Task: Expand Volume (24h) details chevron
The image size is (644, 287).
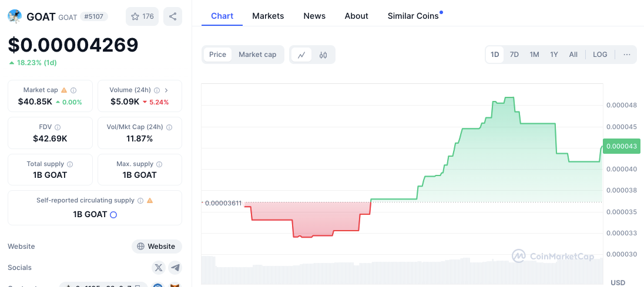Action: (x=166, y=90)
